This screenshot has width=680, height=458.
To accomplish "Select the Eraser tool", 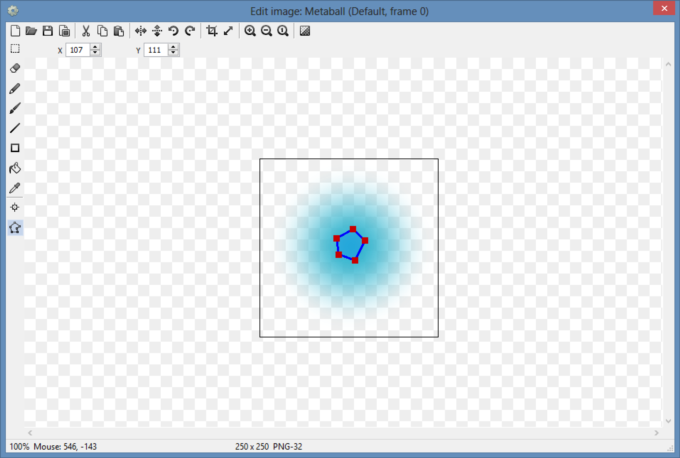I will [15, 68].
